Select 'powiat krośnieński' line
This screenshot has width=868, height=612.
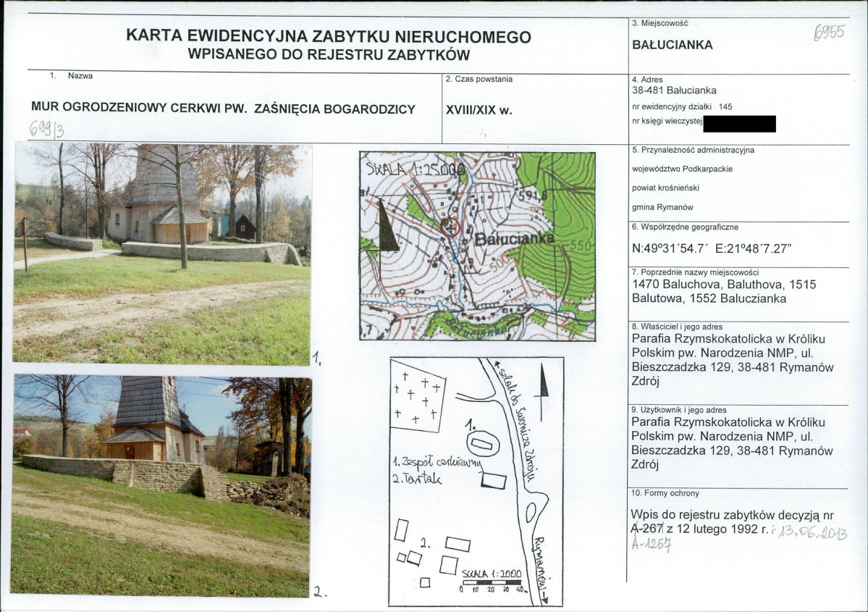665,188
